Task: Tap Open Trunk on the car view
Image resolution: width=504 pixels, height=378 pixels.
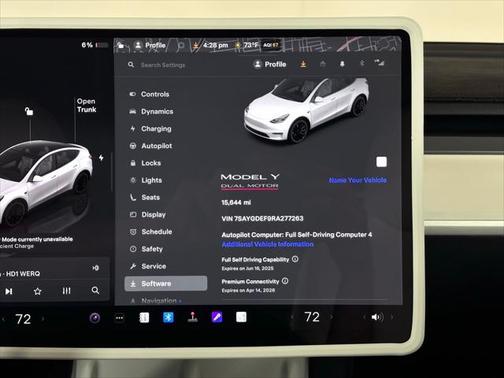Action: 86,105
